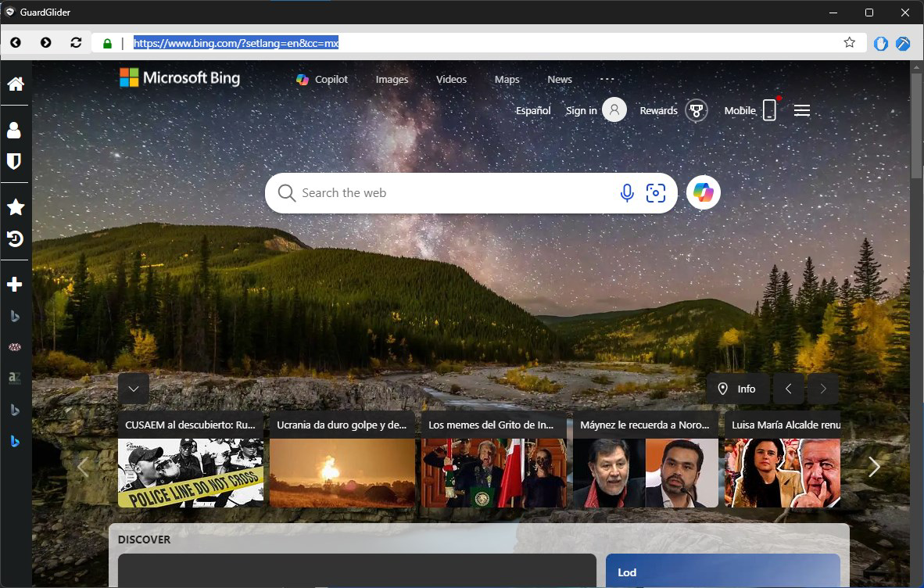Click the Sign in account avatar
924x588 pixels.
click(x=614, y=109)
